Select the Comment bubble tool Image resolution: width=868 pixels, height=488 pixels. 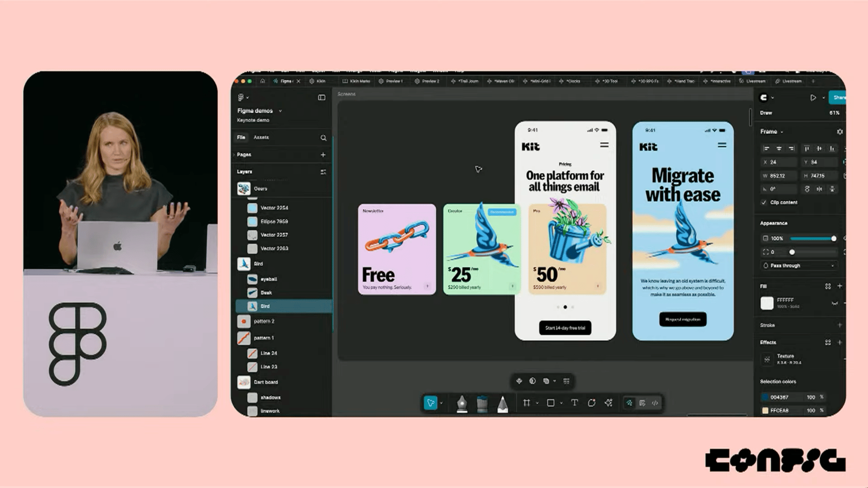pyautogui.click(x=591, y=403)
